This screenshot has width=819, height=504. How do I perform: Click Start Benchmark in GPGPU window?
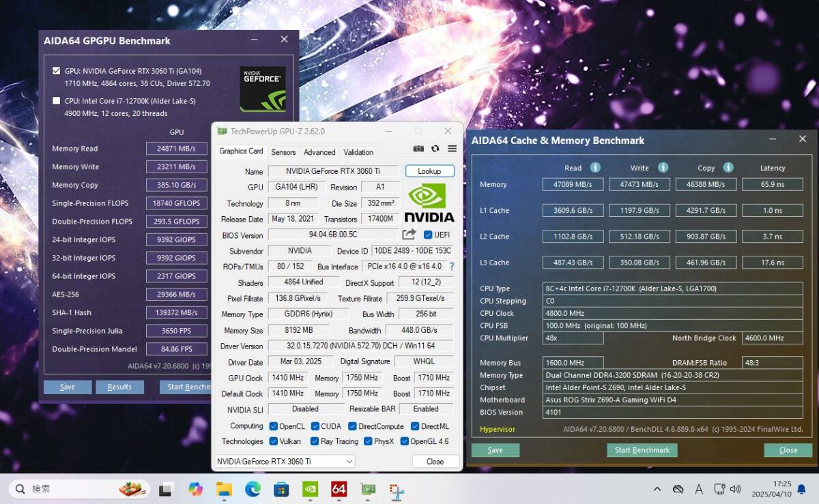(185, 387)
